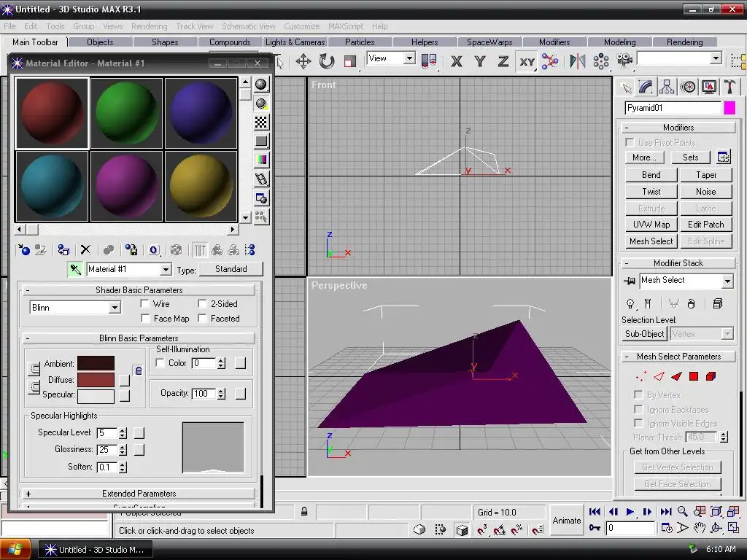Enable the 2-Sided checkbox
747x560 pixels.
click(203, 304)
